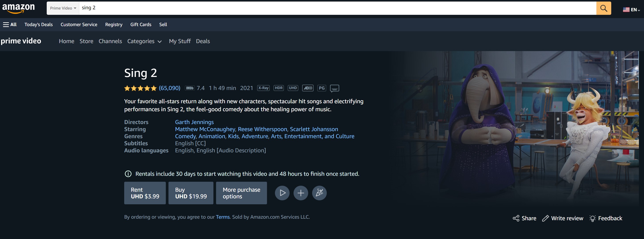This screenshot has width=644, height=239.
Task: Click the rental info circle icon
Action: tap(128, 174)
